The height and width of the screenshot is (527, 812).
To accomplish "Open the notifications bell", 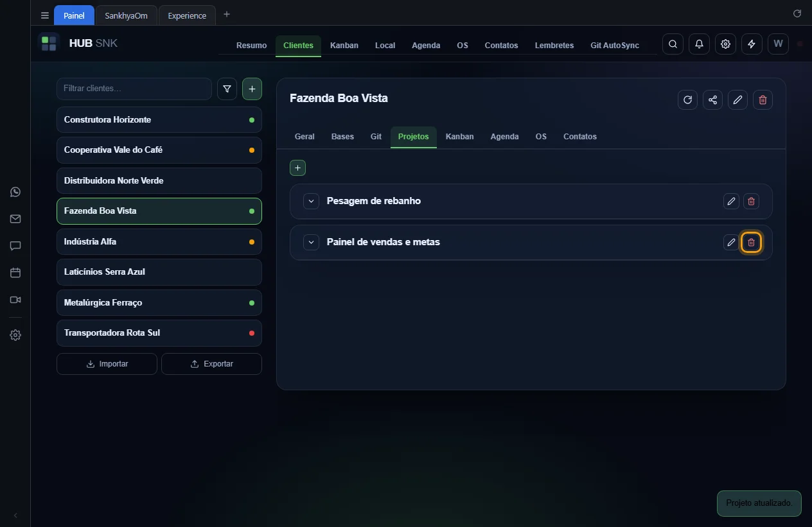I will (x=699, y=44).
